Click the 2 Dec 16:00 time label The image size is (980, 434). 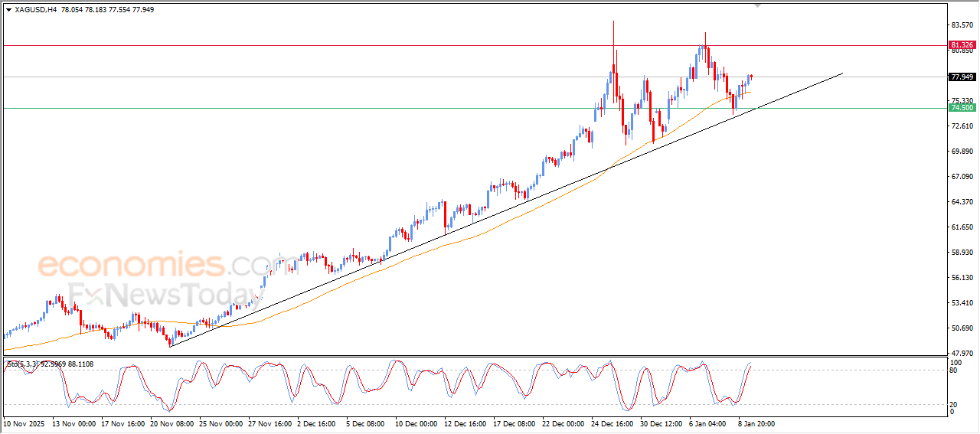point(316,423)
